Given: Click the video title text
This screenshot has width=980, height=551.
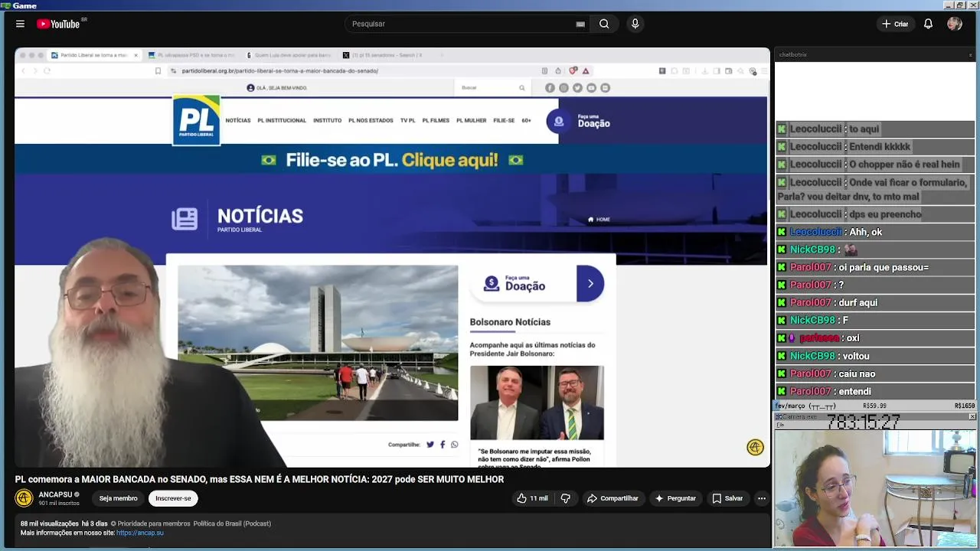Looking at the screenshot, I should click(x=260, y=479).
